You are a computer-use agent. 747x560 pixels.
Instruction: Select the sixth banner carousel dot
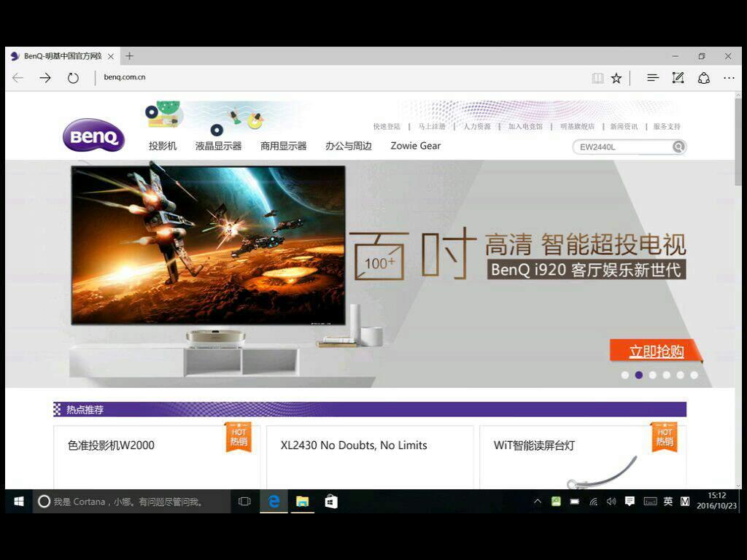coord(694,376)
